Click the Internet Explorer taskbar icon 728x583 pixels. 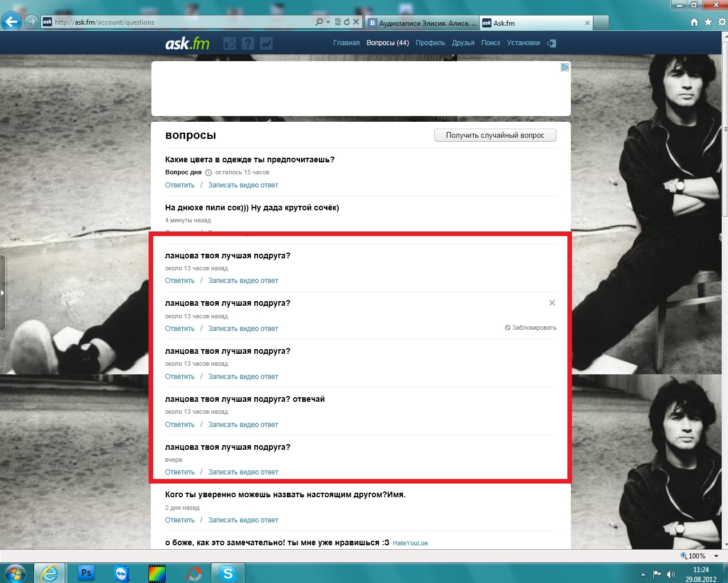pyautogui.click(x=49, y=573)
